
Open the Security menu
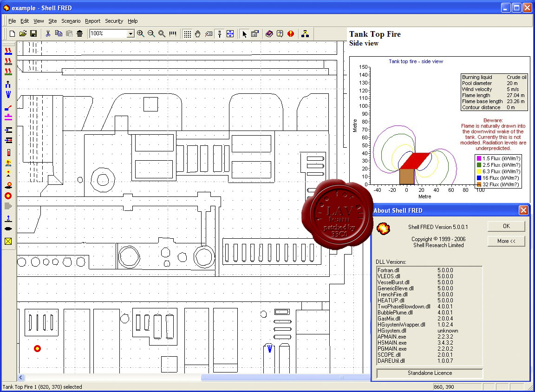114,21
